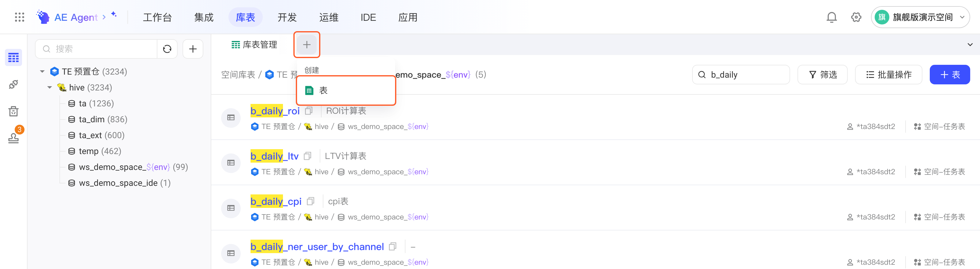Open the stamp icon with badge 3
This screenshot has width=980, height=269.
click(x=14, y=137)
